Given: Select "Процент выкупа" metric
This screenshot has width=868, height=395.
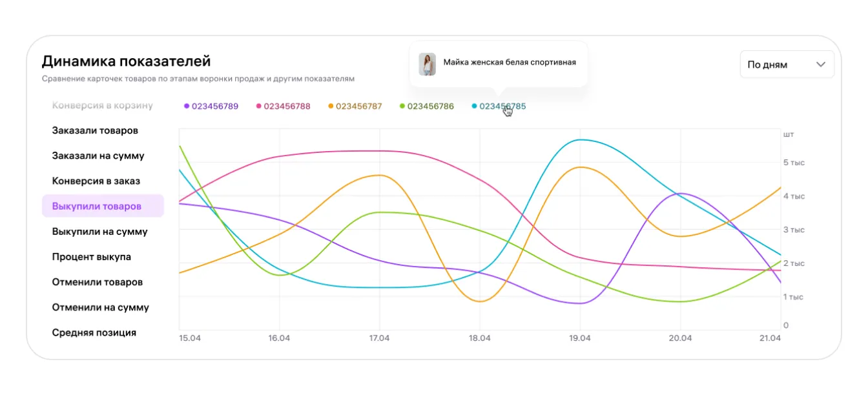Looking at the screenshot, I should coord(92,257).
